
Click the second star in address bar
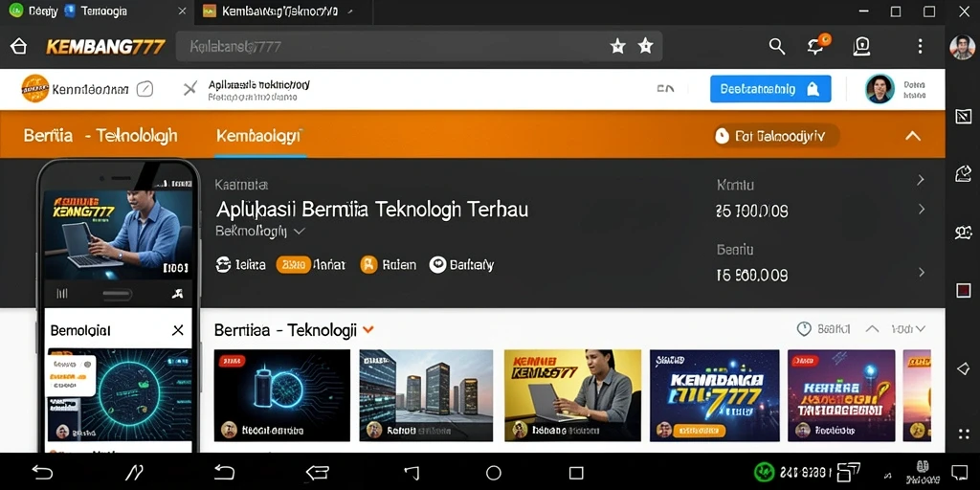point(645,46)
